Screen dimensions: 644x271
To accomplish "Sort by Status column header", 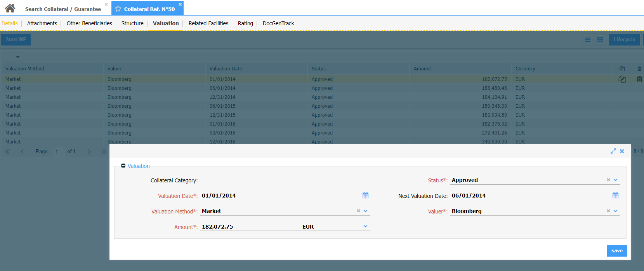I will 358,69.
